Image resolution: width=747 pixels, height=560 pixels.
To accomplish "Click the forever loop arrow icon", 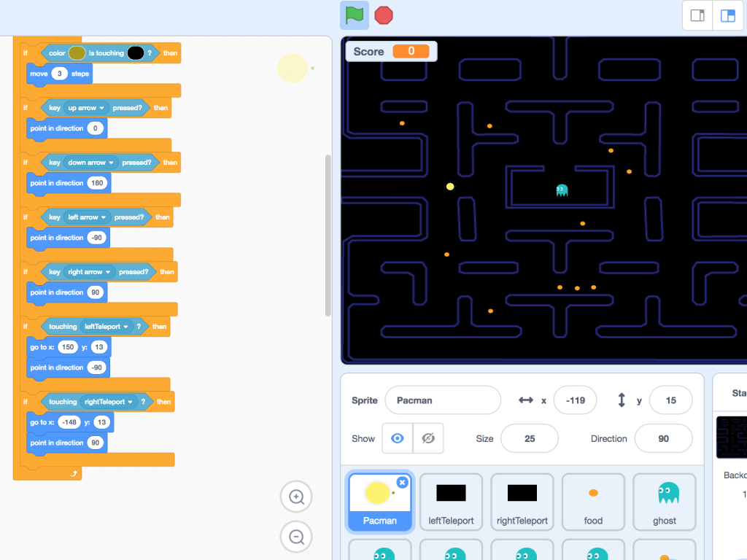I will (x=74, y=472).
